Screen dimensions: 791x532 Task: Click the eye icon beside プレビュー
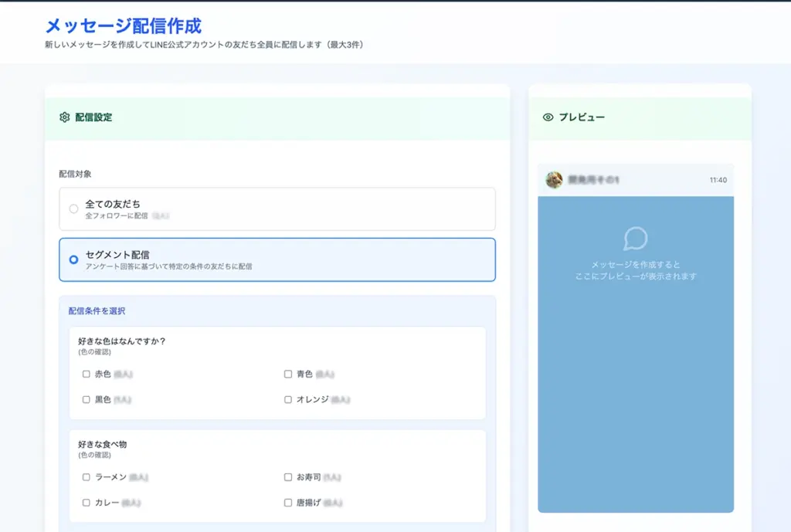tap(548, 117)
